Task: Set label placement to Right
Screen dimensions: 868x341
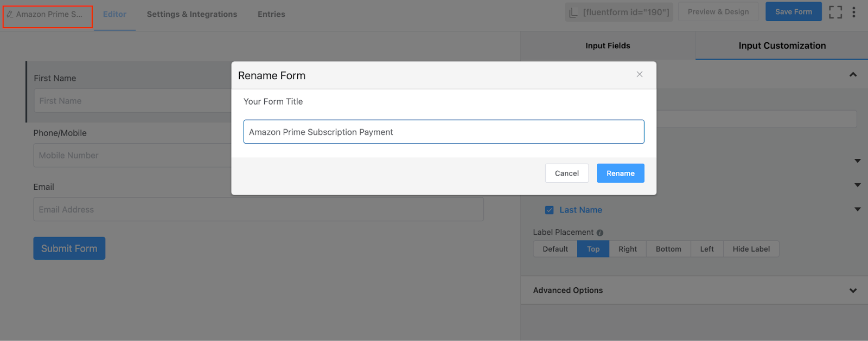Action: pos(628,249)
